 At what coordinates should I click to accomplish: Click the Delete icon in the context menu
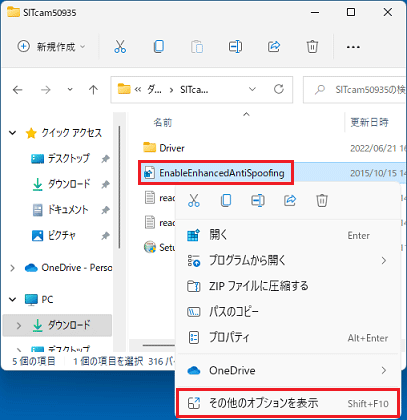coord(322,200)
